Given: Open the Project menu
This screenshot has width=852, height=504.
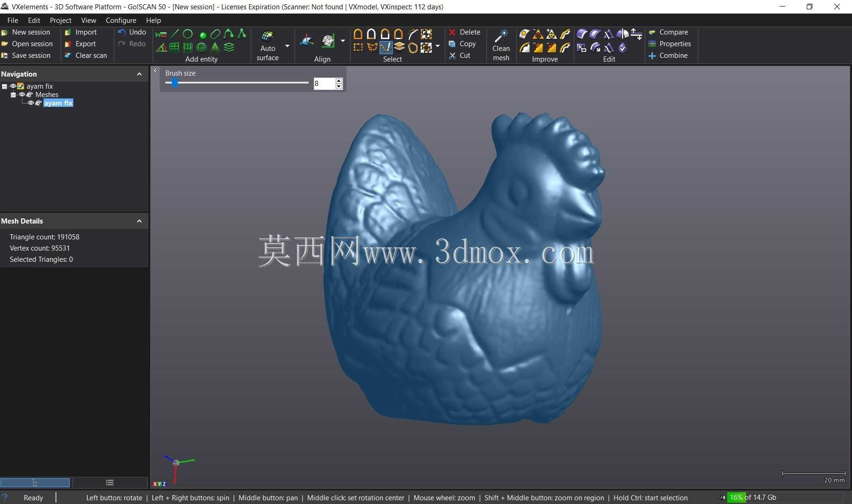Looking at the screenshot, I should coord(61,20).
